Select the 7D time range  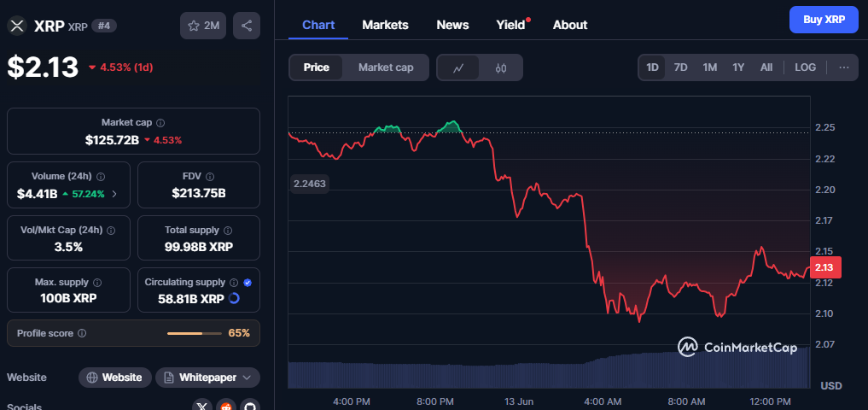(x=680, y=67)
